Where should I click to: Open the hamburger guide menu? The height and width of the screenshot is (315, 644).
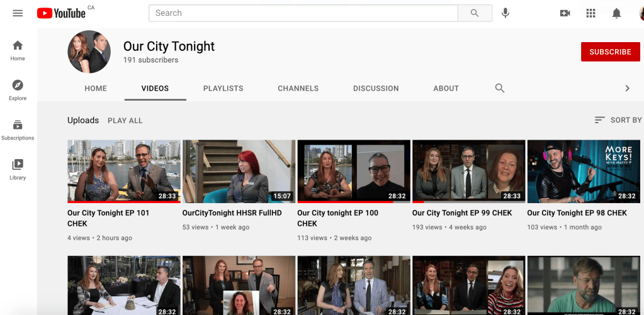coord(18,13)
